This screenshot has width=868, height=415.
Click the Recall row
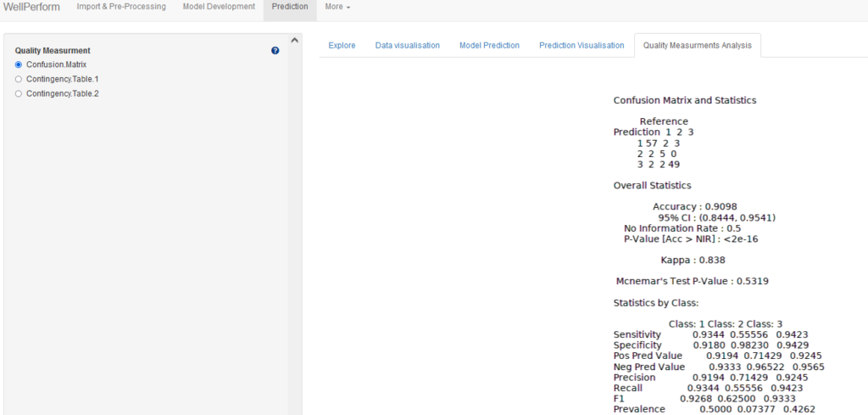pyautogui.click(x=708, y=388)
